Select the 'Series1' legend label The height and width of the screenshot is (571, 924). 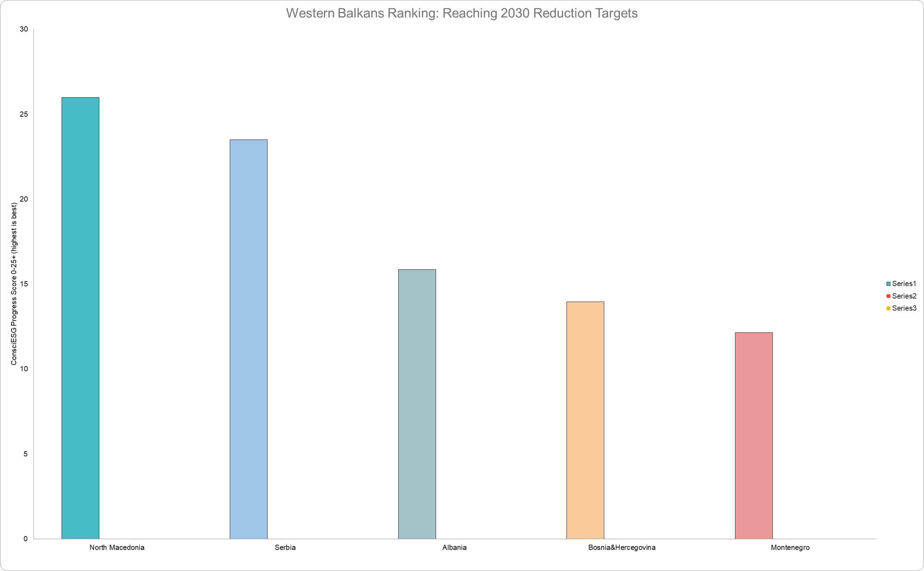(x=904, y=284)
